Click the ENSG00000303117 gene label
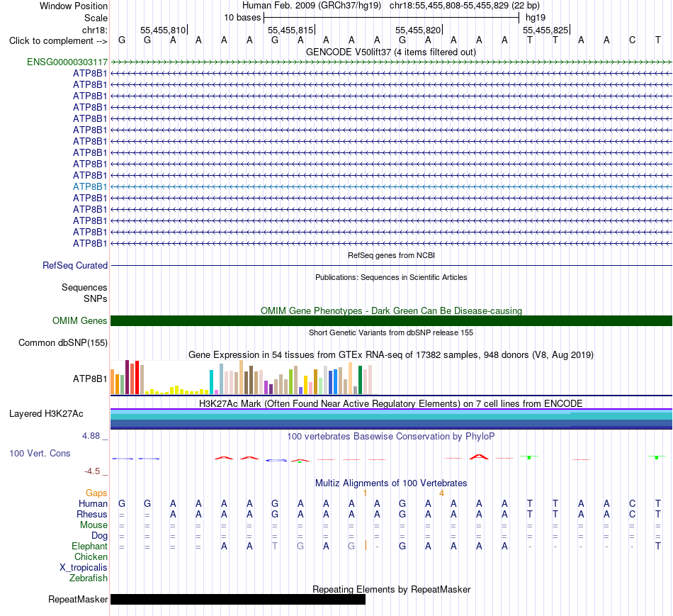 pyautogui.click(x=67, y=62)
